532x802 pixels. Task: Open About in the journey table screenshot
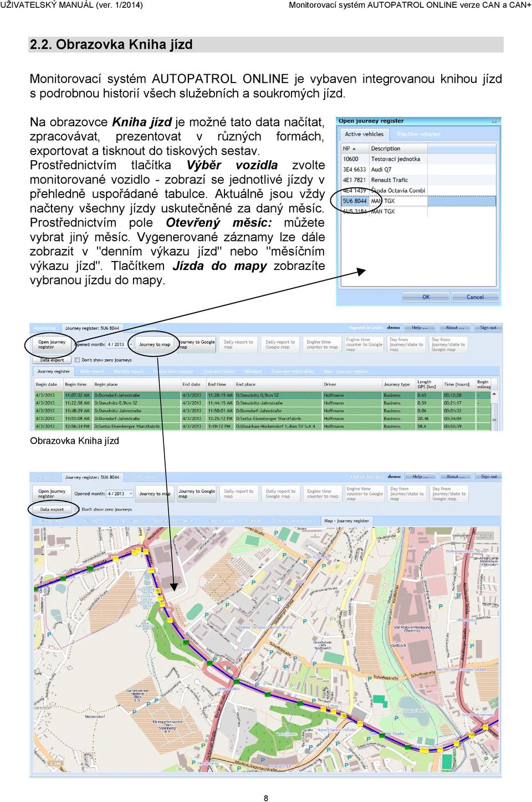[x=454, y=328]
